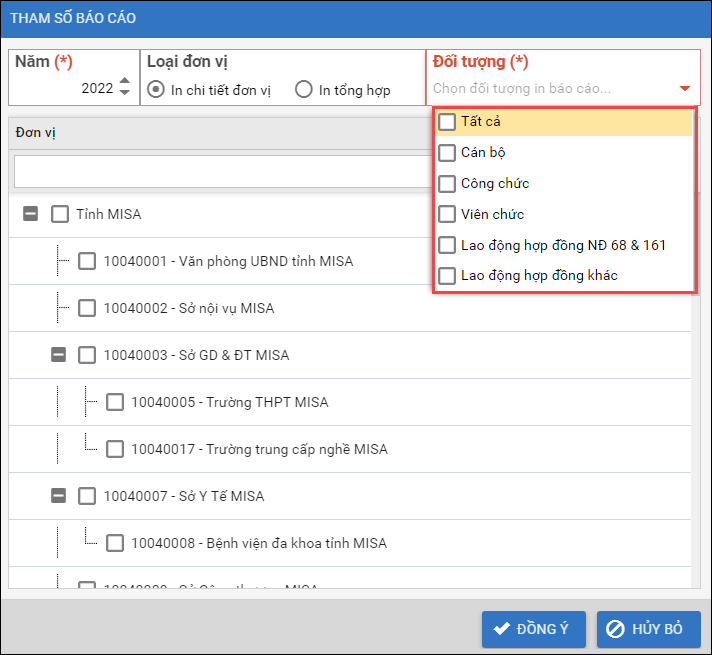Select the "In tổng hợp" radio option
Viewport: 712px width, 655px height.
(x=304, y=89)
